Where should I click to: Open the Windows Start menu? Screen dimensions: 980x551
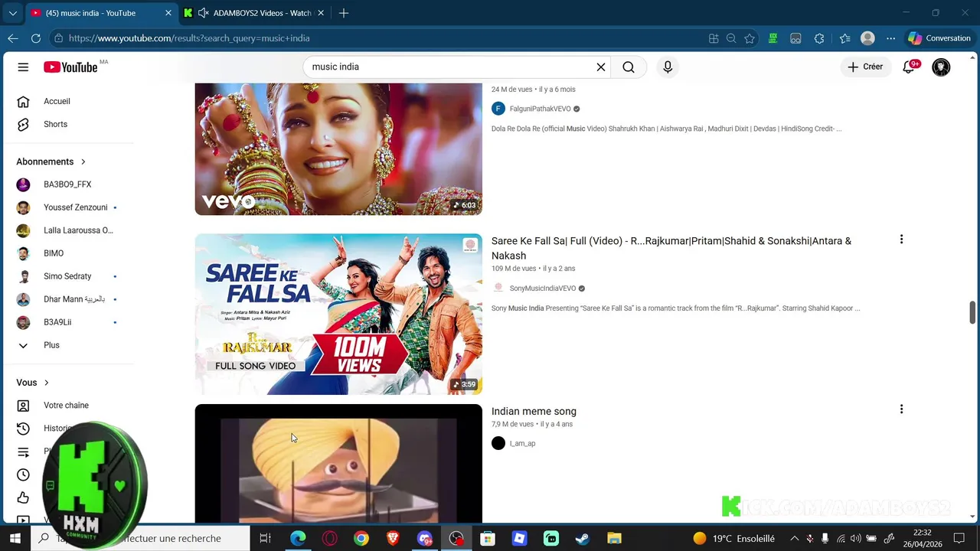pyautogui.click(x=15, y=539)
